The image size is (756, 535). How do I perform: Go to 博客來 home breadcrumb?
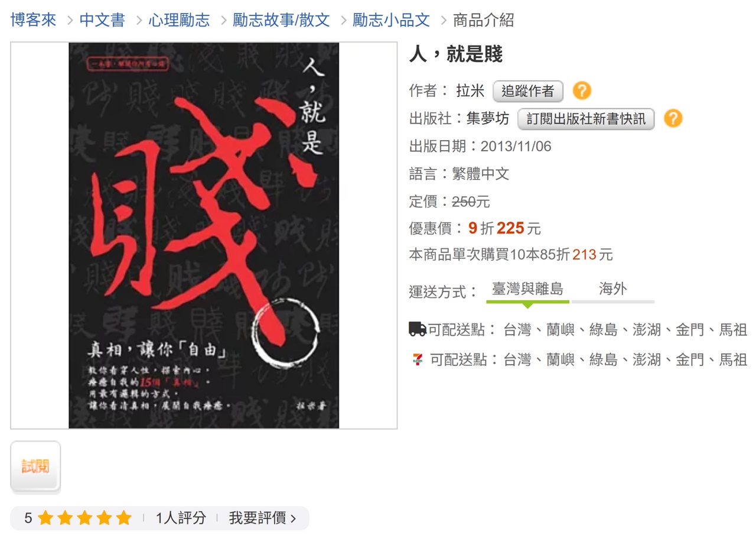[34, 20]
